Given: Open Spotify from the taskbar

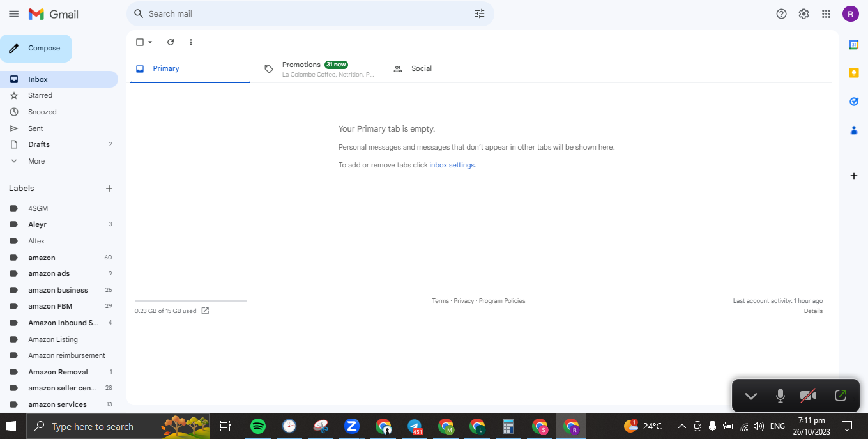Looking at the screenshot, I should click(x=258, y=426).
